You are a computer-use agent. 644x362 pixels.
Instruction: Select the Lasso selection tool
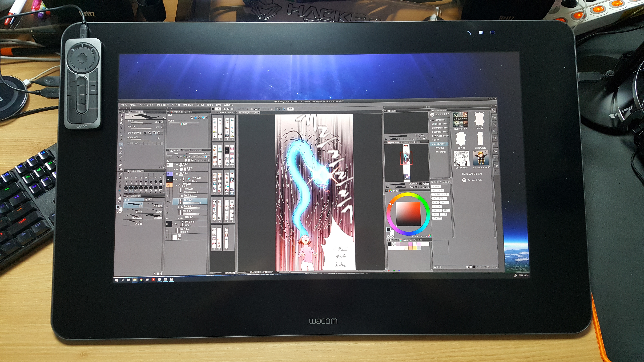click(121, 132)
